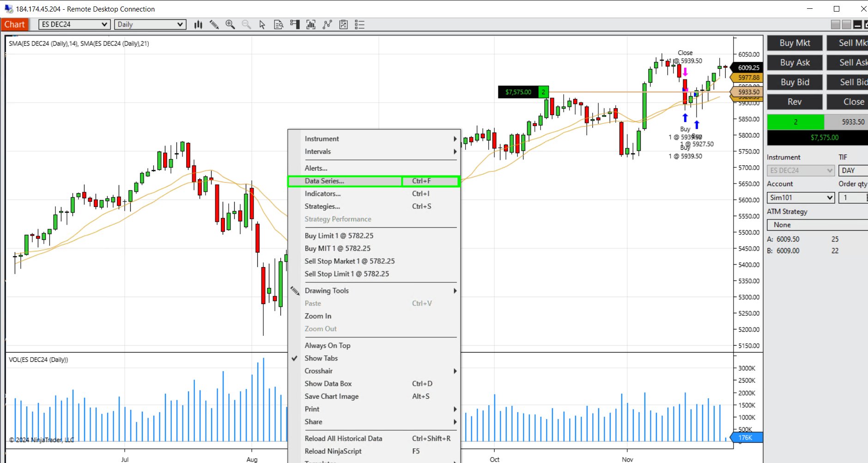Open the Daily interval dropdown
Image resolution: width=868 pixels, height=463 pixels.
150,24
